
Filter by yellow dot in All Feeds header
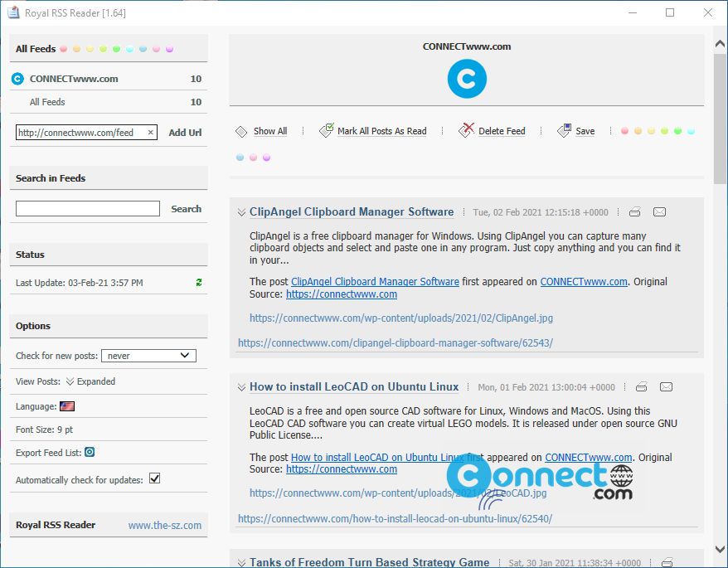(90, 49)
